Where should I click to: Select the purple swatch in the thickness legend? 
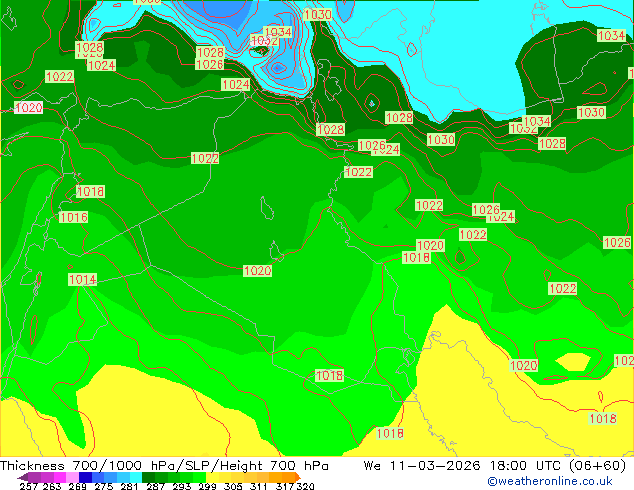click(35, 477)
